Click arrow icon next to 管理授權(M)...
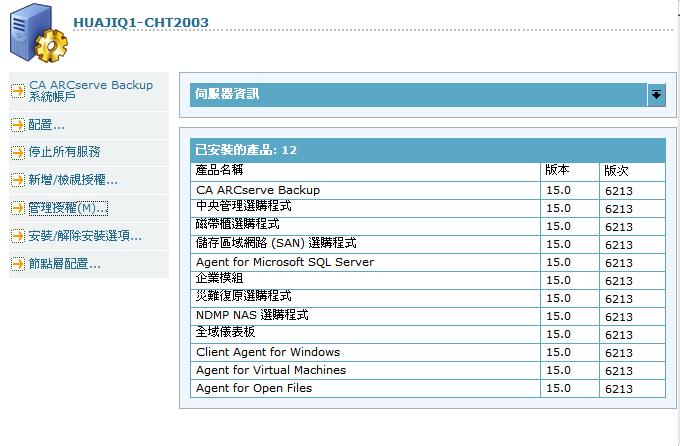Image resolution: width=680 pixels, height=446 pixels. 18,208
